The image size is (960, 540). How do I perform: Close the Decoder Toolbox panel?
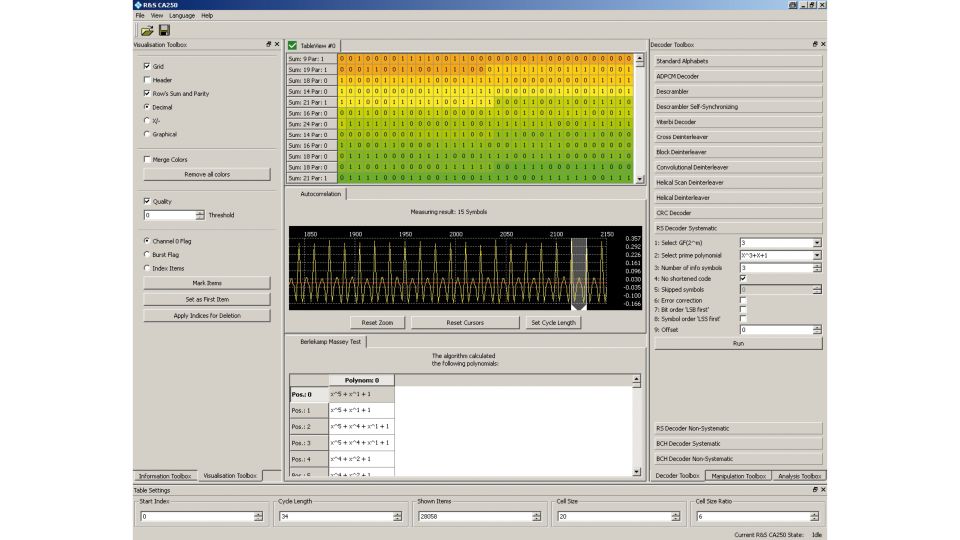click(x=823, y=44)
